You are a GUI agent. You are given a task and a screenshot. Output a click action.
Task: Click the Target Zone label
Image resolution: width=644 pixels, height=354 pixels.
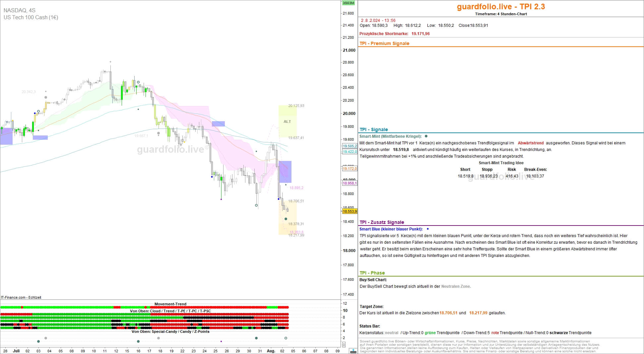[371, 307]
